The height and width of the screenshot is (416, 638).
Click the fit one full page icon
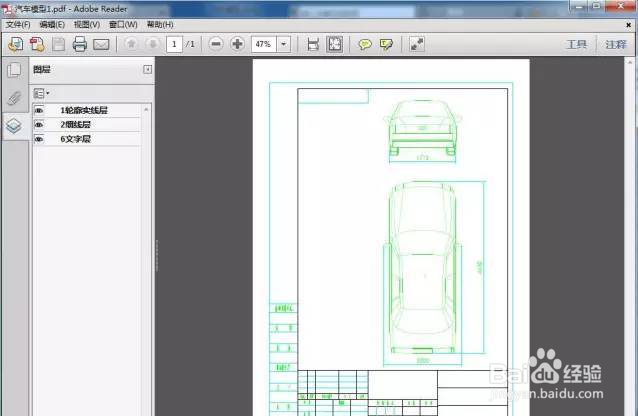(x=334, y=44)
